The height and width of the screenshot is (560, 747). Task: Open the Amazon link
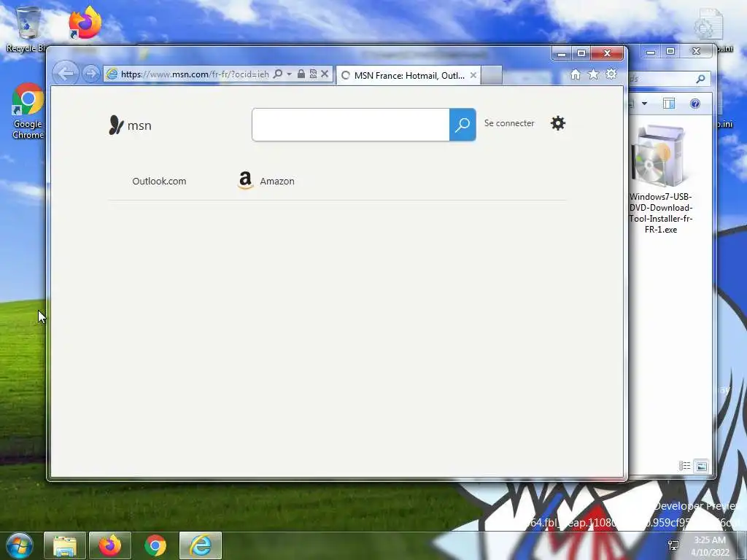pyautogui.click(x=277, y=181)
